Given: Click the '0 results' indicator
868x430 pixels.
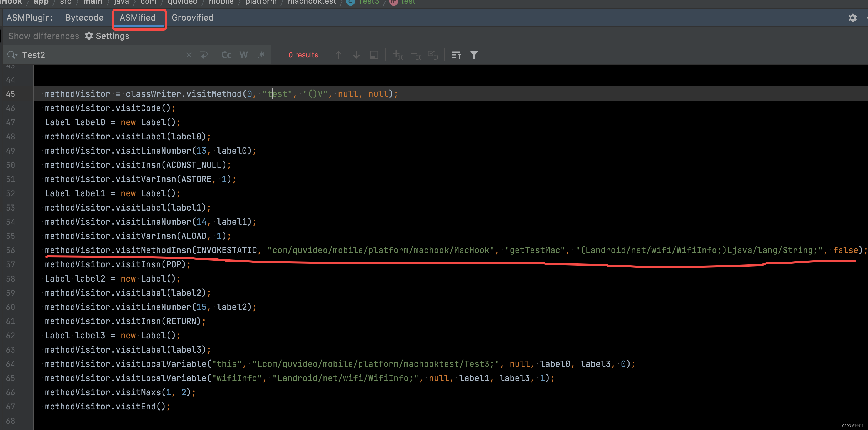Looking at the screenshot, I should 303,55.
